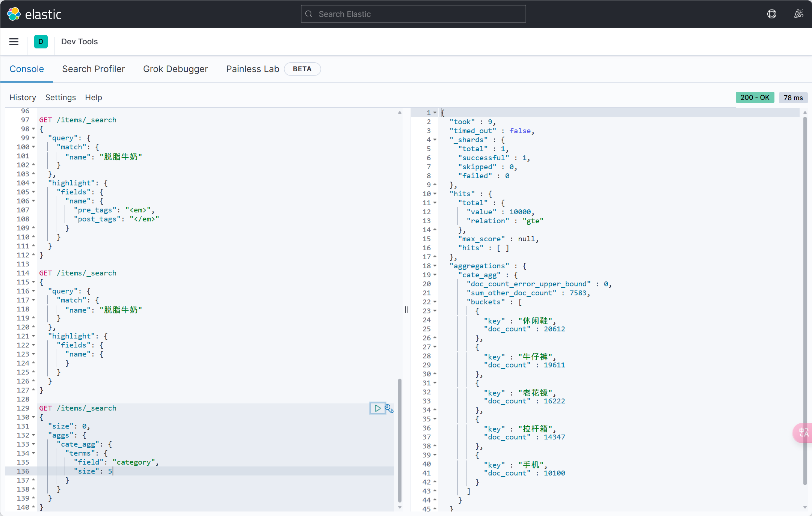Collapse "aggregations" section in response
The image size is (812, 516).
pyautogui.click(x=435, y=266)
